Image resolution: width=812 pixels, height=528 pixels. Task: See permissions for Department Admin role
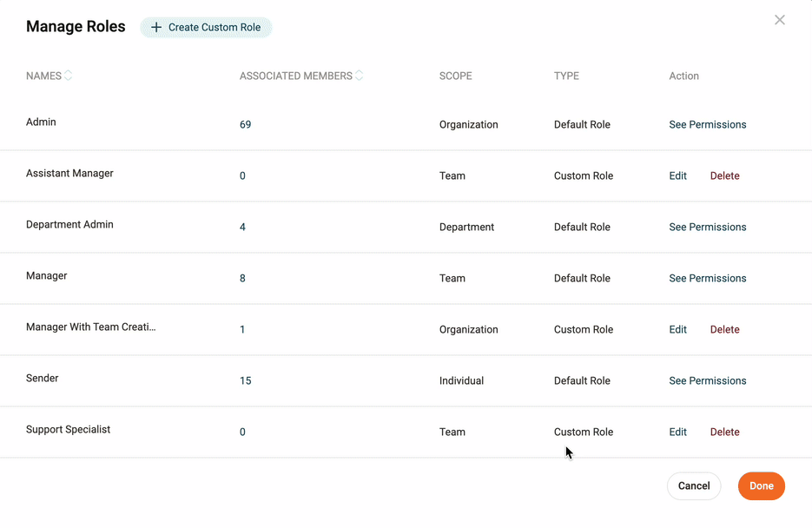[x=707, y=228]
